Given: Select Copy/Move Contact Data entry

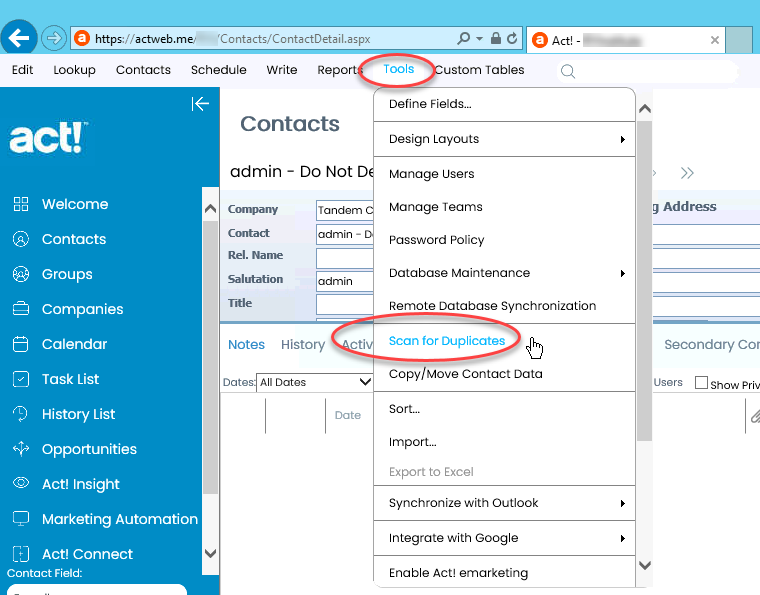Looking at the screenshot, I should click(465, 374).
